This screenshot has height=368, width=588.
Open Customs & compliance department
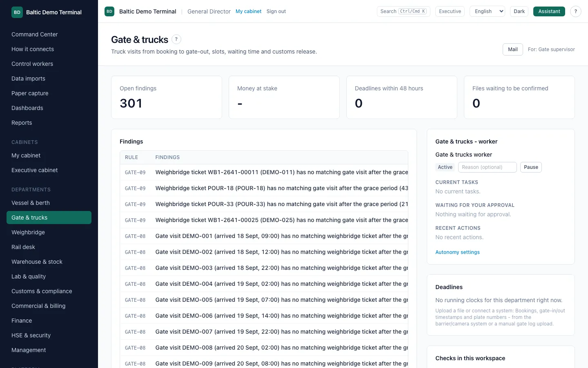[49, 291]
